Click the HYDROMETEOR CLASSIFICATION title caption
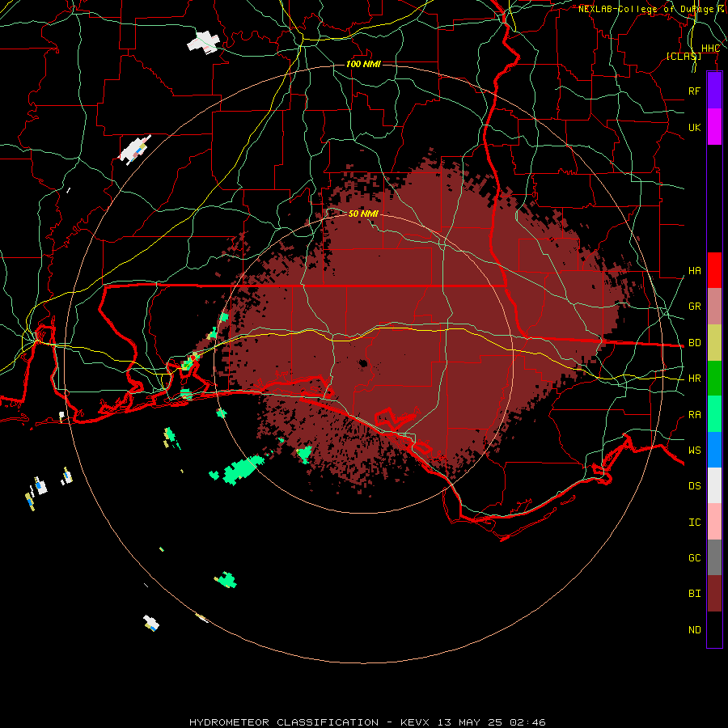The height and width of the screenshot is (728, 728). point(283,722)
